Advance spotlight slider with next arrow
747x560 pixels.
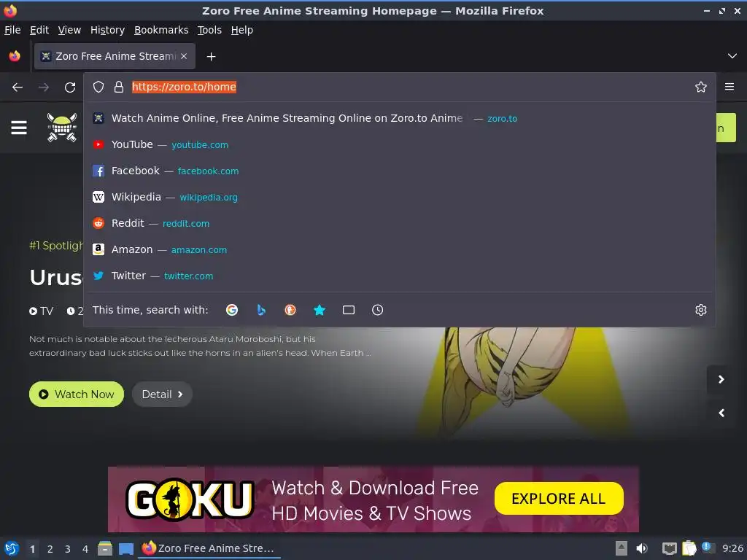(x=721, y=379)
